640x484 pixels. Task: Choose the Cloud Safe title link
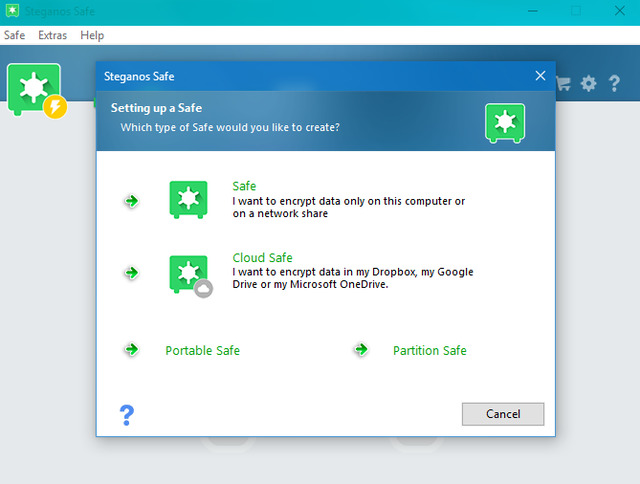pyautogui.click(x=262, y=258)
